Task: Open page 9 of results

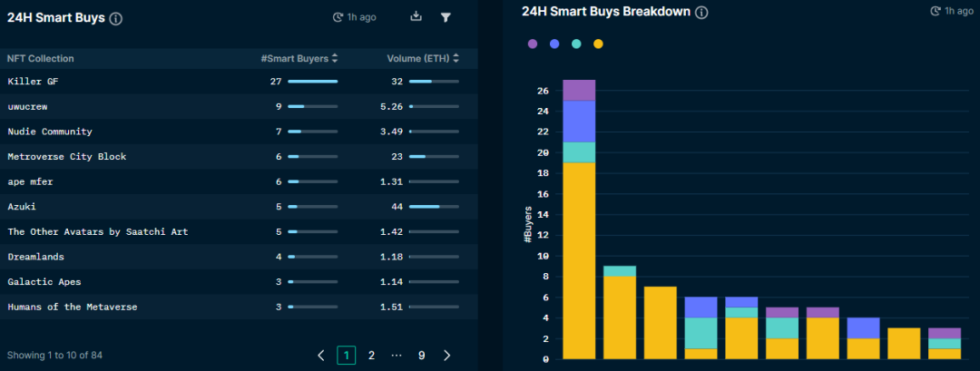Action: (x=422, y=356)
